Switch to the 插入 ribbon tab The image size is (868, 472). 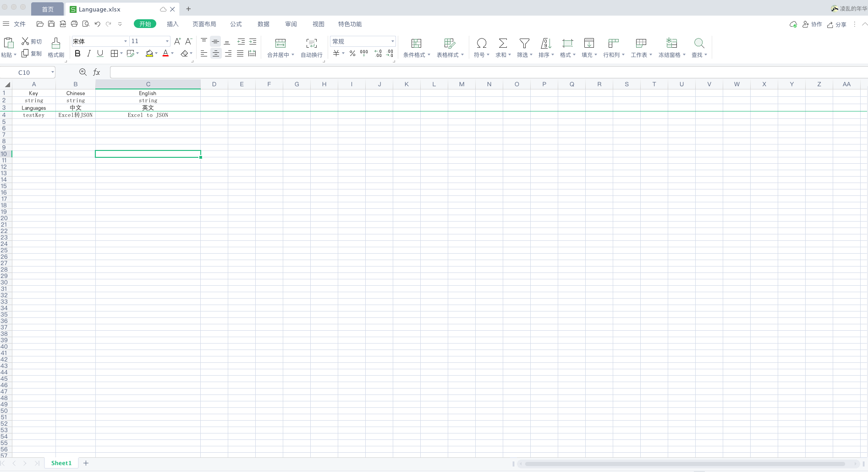coord(172,24)
